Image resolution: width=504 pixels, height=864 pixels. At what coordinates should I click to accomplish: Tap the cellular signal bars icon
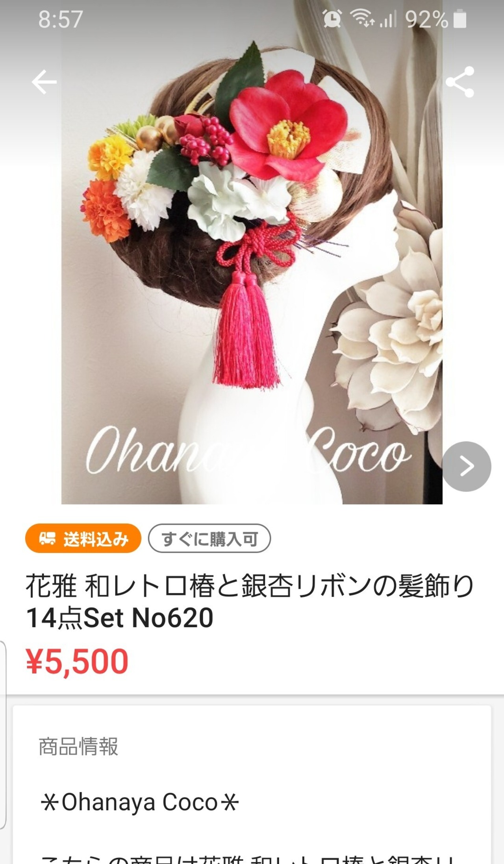pyautogui.click(x=388, y=19)
